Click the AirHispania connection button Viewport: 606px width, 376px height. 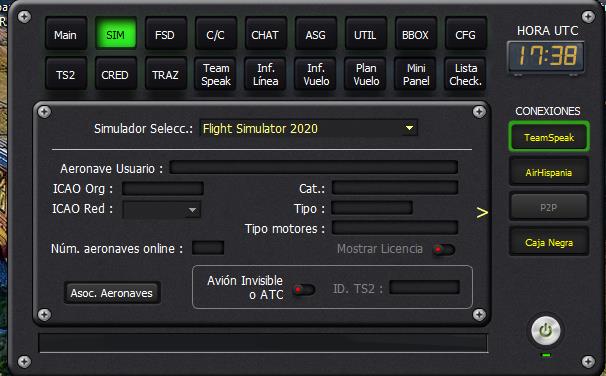coord(549,172)
